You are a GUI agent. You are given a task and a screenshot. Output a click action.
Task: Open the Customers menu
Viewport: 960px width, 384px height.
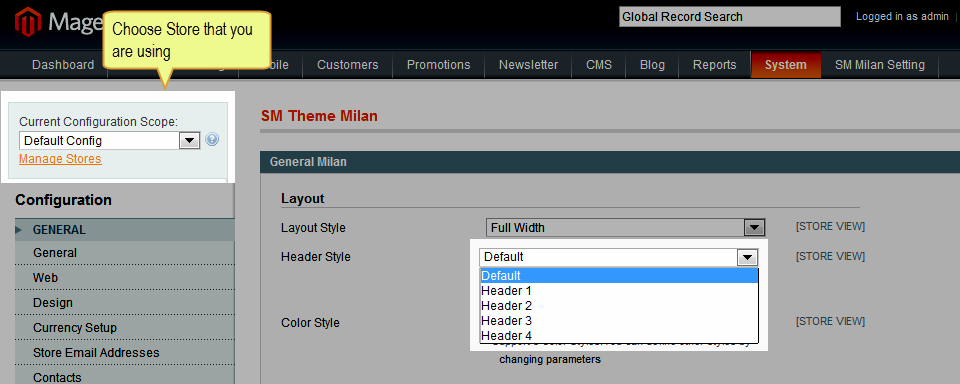[348, 65]
